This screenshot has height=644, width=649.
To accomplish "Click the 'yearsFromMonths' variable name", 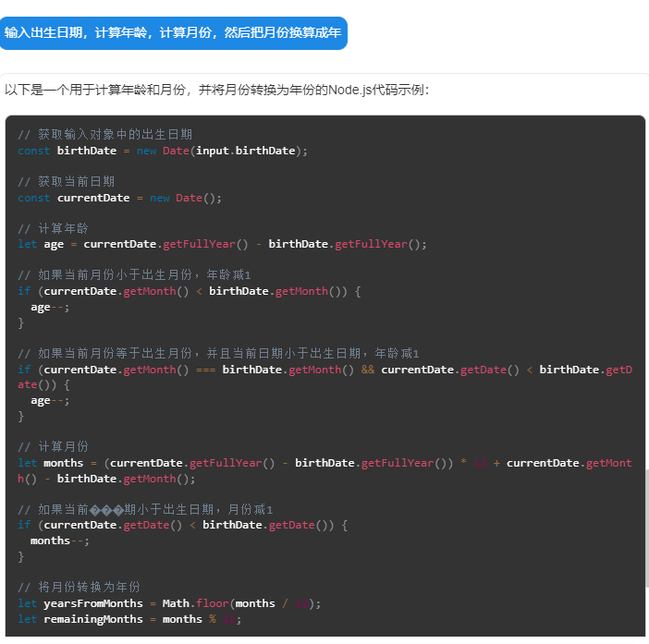I will click(93, 603).
